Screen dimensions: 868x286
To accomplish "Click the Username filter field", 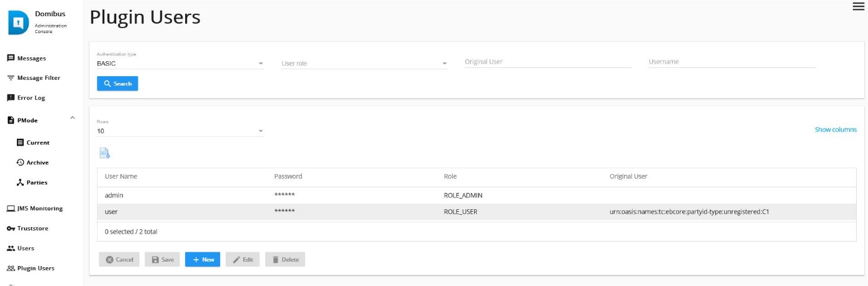I will [x=732, y=62].
